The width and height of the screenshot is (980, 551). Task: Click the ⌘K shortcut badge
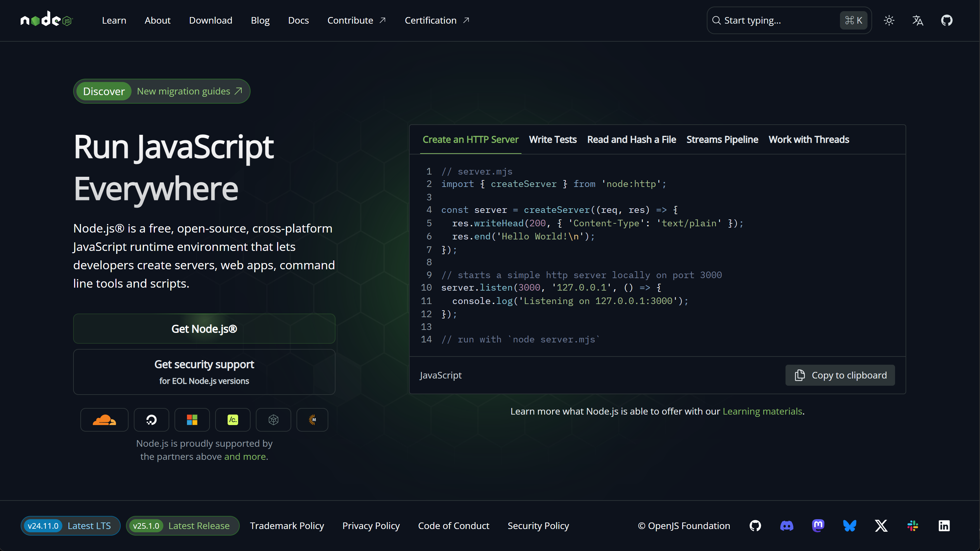click(853, 20)
